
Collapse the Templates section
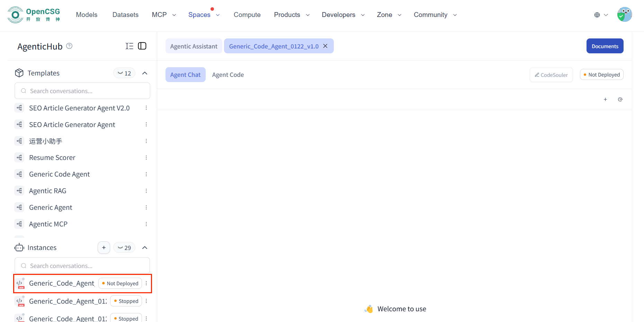tap(145, 73)
